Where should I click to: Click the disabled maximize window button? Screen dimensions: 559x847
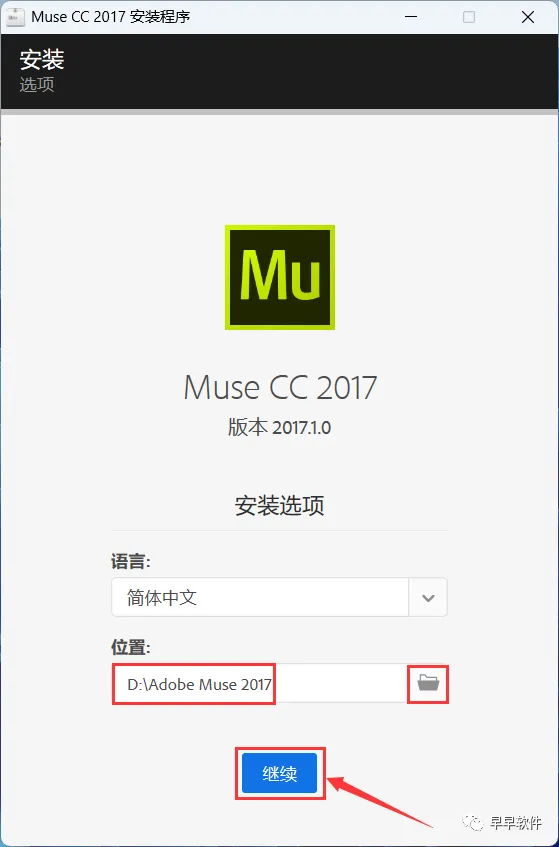click(x=469, y=17)
